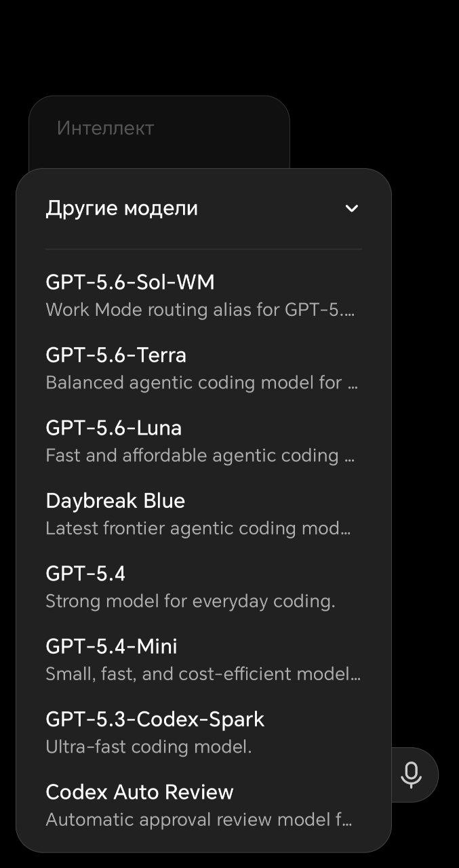Click the Strong model for everyday coding text
Screen dimensions: 459x868
(190, 601)
